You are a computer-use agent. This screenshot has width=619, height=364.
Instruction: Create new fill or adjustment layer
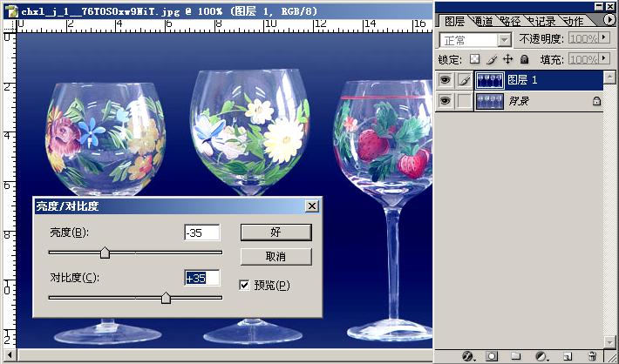pos(541,356)
